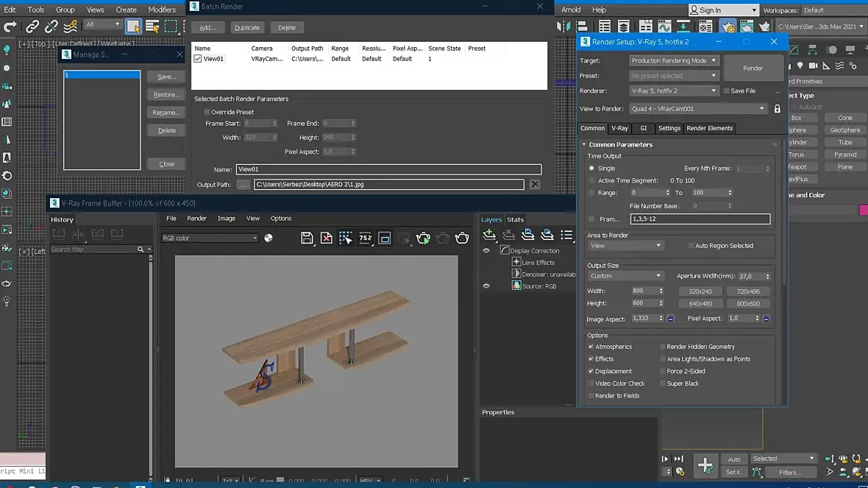Open the Modifiers menu
Screen dimensions: 868x488
coord(162,10)
